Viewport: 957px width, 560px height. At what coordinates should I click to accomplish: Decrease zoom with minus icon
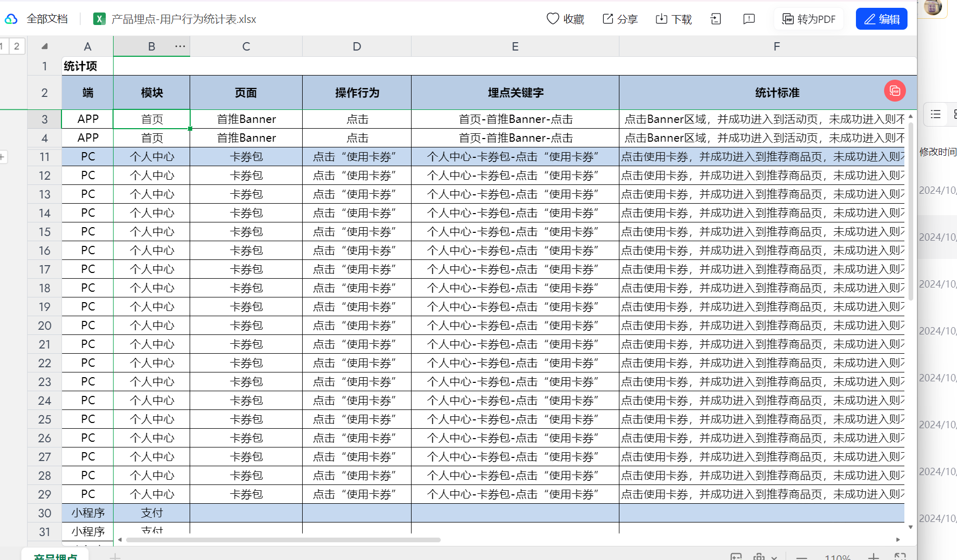(802, 557)
